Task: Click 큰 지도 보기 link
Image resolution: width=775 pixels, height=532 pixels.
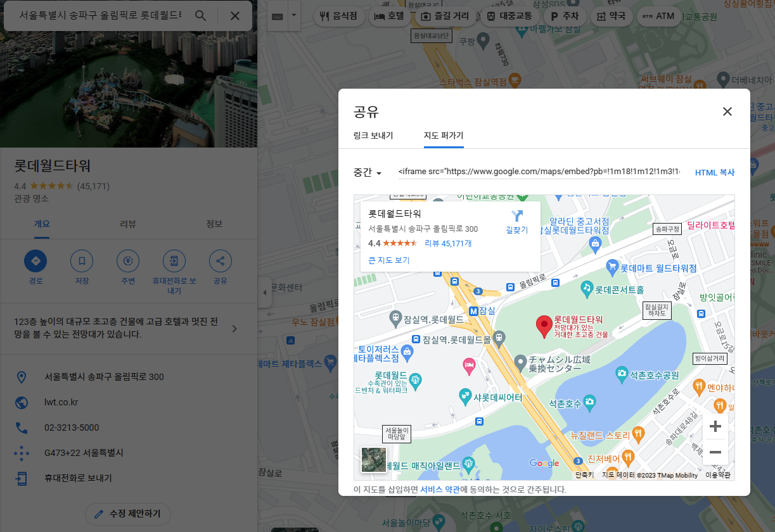Action: tap(389, 260)
